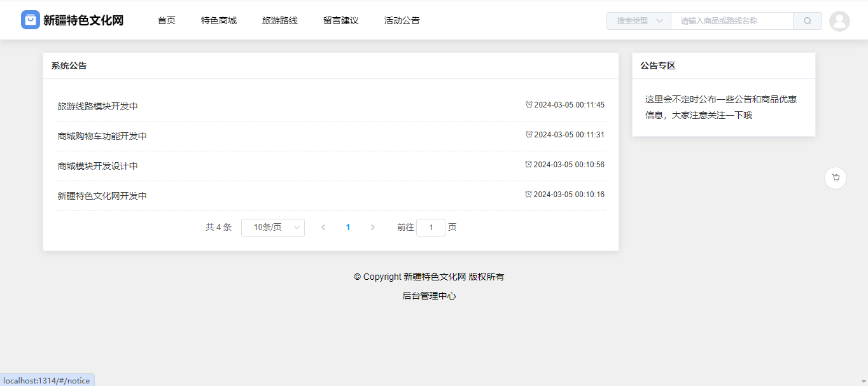Click the shopping bag site logo
The image size is (868, 386).
click(31, 20)
